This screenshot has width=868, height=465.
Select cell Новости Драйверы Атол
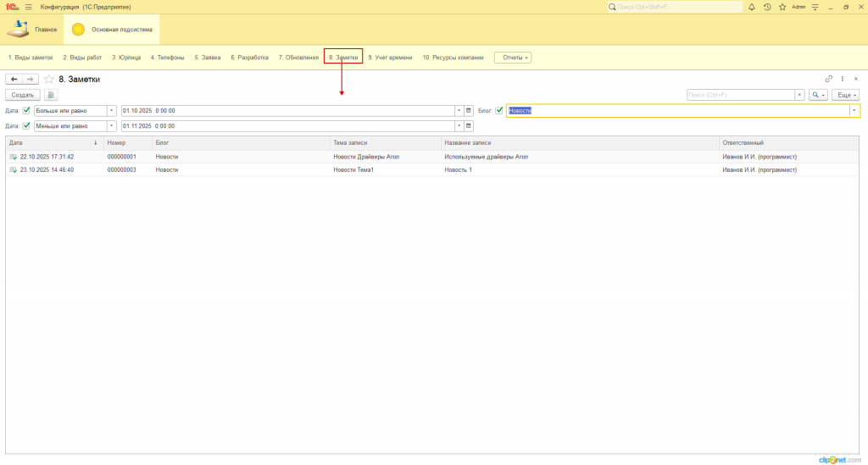click(386, 157)
